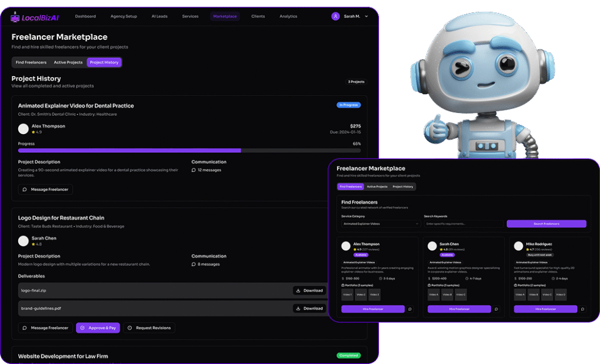Switch to Find Freelancers tab in main window
This screenshot has width=600, height=364.
31,62
